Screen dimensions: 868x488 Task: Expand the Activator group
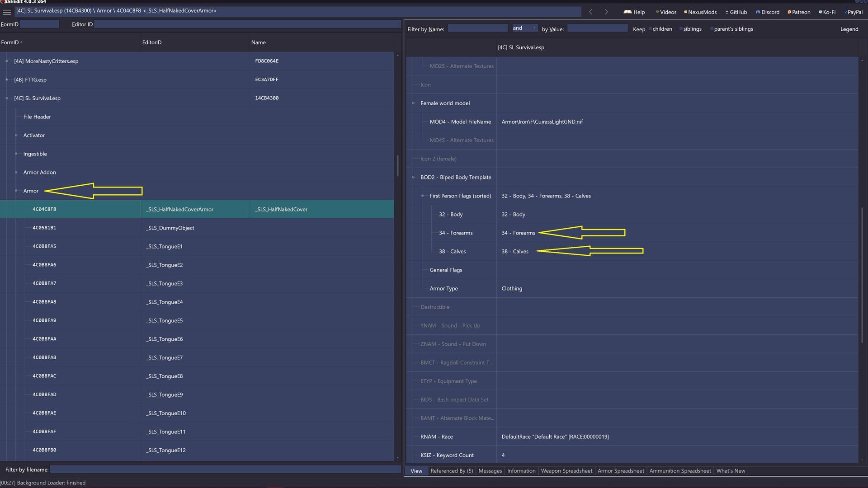tap(16, 135)
